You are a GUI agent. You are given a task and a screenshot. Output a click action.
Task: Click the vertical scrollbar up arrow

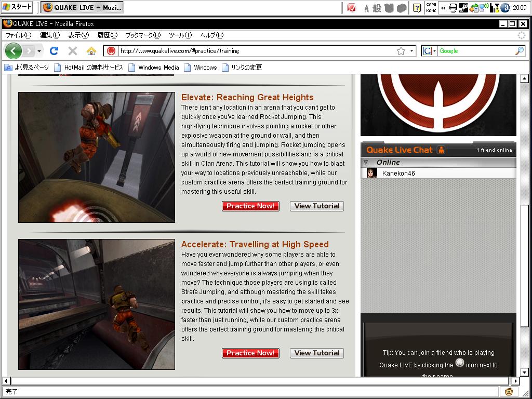525,79
